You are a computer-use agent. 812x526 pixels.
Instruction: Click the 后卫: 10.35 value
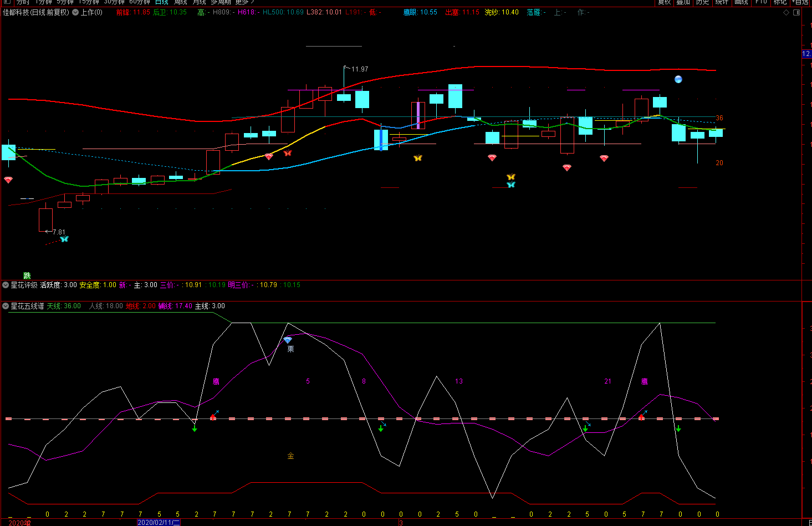170,12
